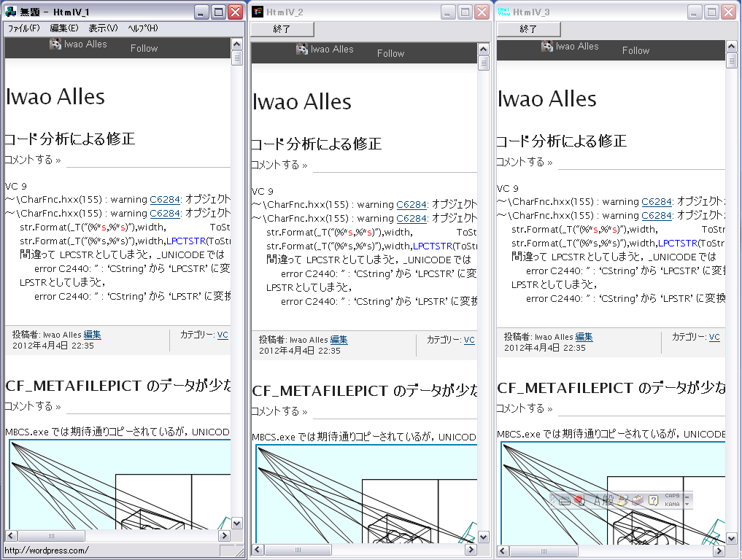Click the metafile drawing image in HtmlV_1

120,484
